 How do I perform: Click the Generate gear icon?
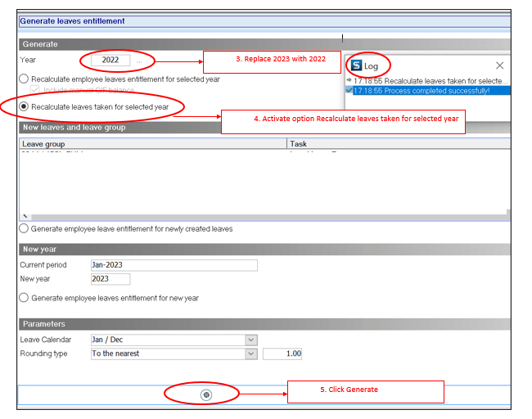coord(206,394)
